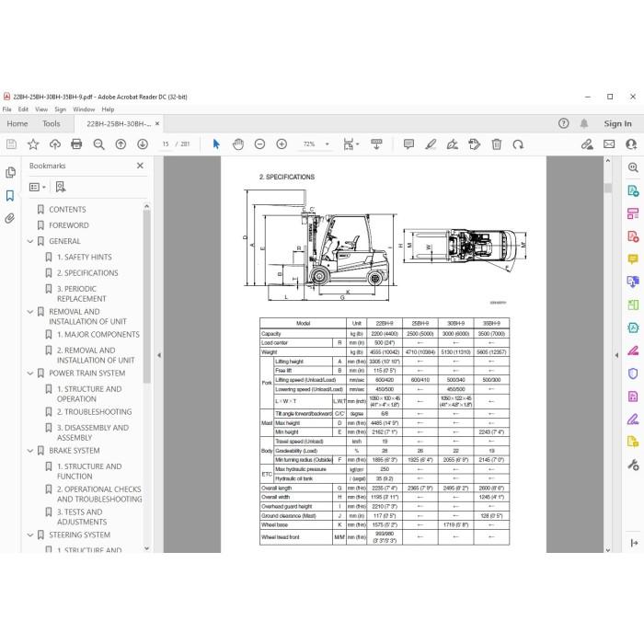Expand the right tools pane arrow
The image size is (644, 644).
pos(616,355)
